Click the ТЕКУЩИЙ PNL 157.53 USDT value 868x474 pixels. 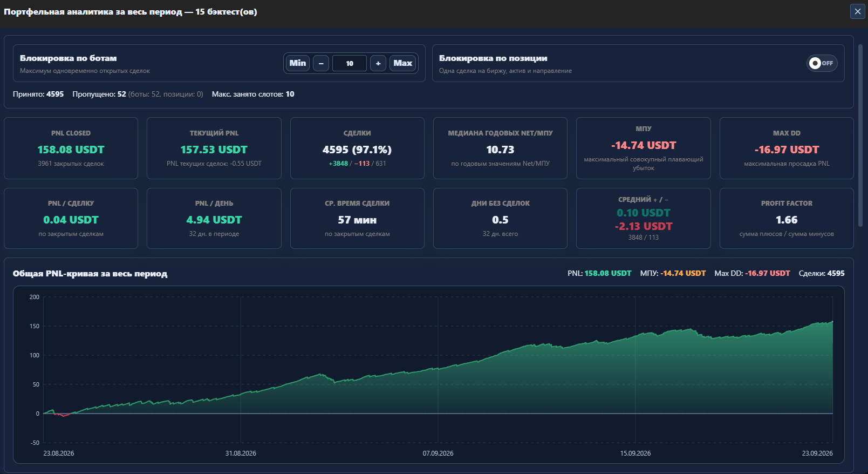214,150
